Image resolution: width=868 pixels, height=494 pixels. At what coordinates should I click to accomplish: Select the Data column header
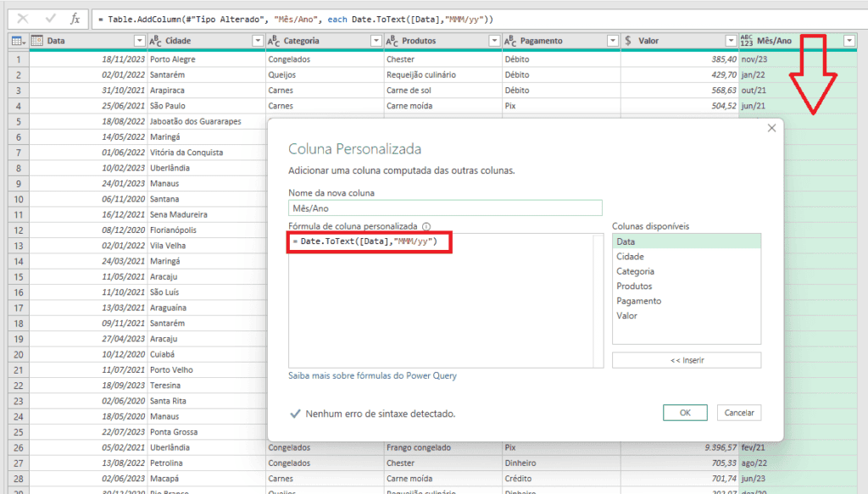(88, 41)
